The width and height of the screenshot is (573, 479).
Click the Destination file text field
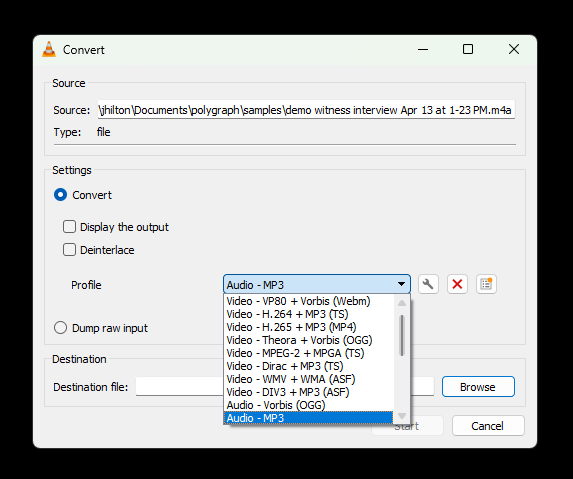[x=285, y=386]
